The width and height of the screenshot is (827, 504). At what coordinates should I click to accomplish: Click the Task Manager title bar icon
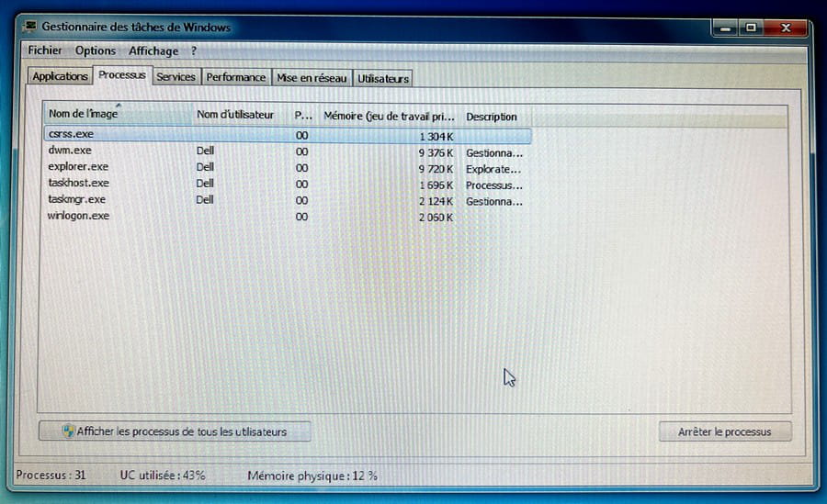pos(30,26)
